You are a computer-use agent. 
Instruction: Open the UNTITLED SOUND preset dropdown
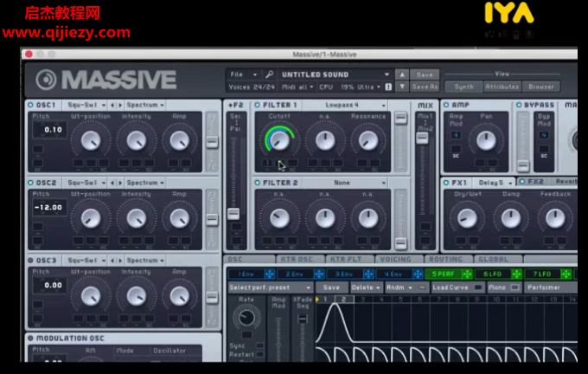click(x=336, y=74)
